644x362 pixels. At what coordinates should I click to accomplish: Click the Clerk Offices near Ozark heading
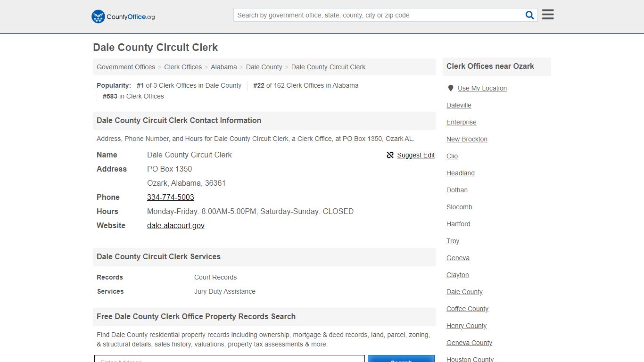tap(490, 66)
